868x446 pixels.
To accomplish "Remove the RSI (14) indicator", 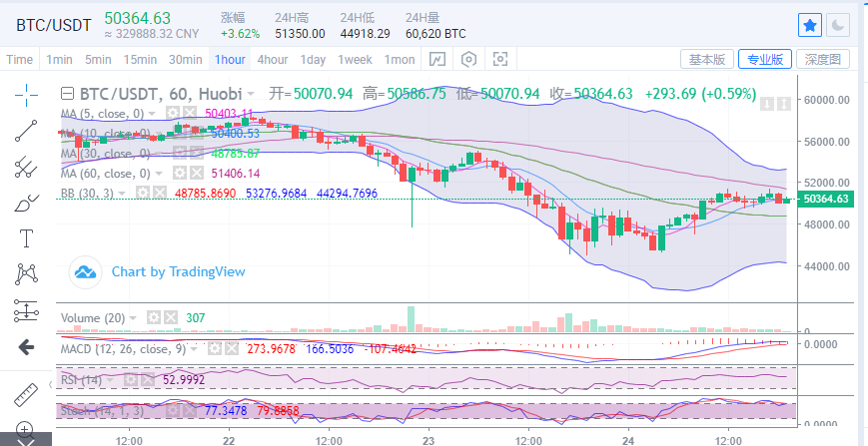I will pyautogui.click(x=147, y=380).
